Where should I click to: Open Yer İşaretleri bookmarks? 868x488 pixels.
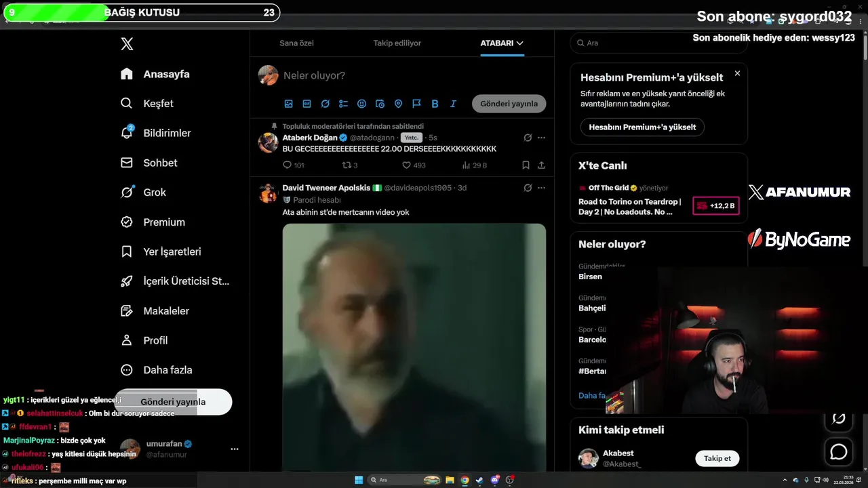[161, 251]
